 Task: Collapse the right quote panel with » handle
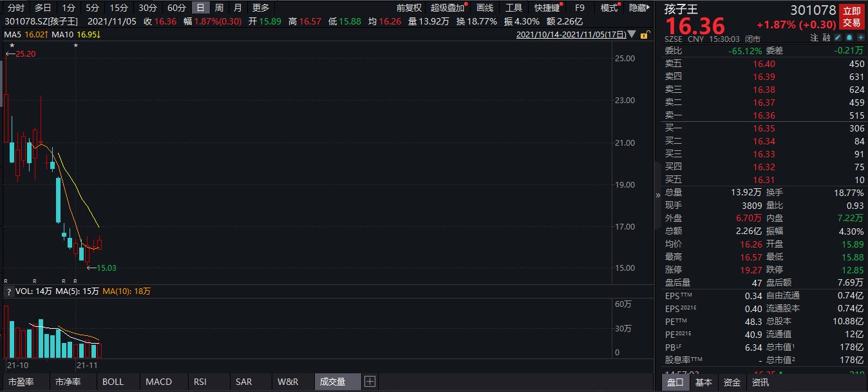pyautogui.click(x=657, y=195)
